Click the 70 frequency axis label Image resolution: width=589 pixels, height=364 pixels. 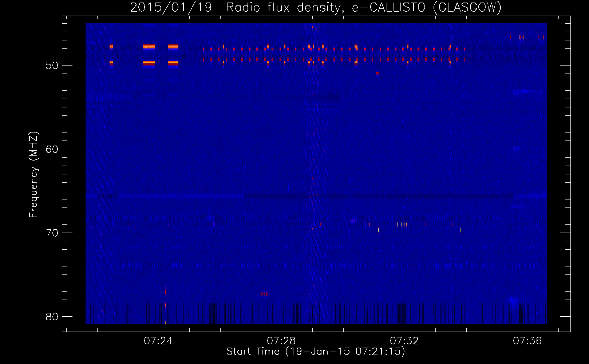pos(52,233)
